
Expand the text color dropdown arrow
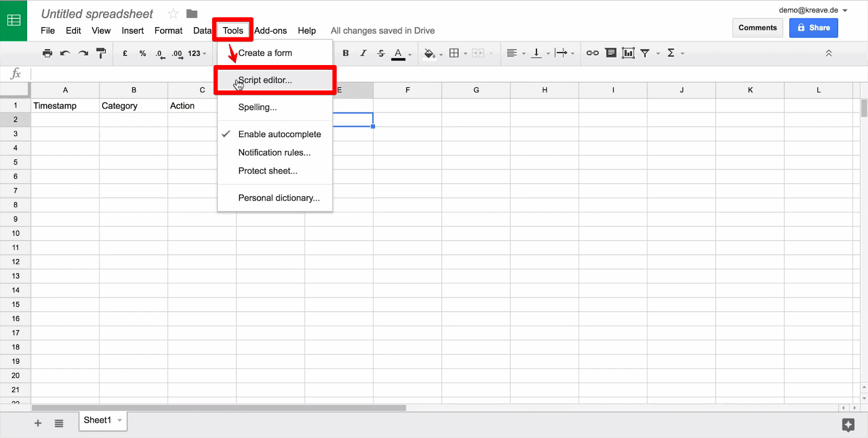pyautogui.click(x=410, y=54)
